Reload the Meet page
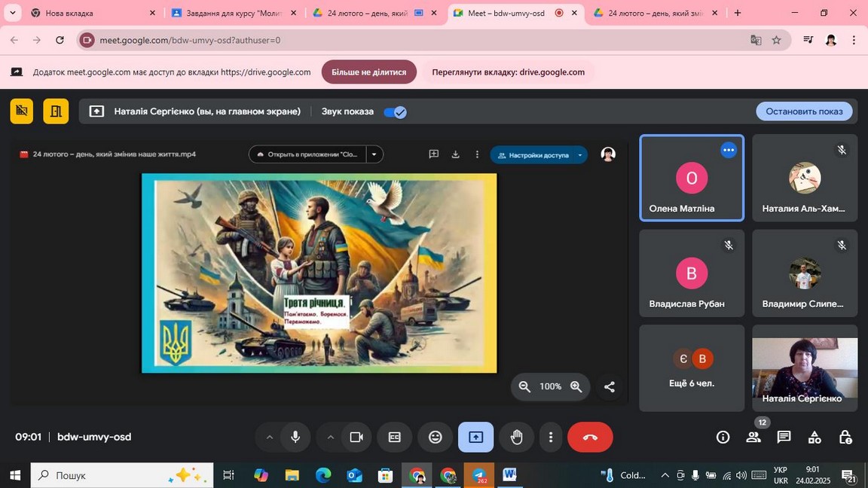The height and width of the screenshot is (488, 868). (x=60, y=40)
